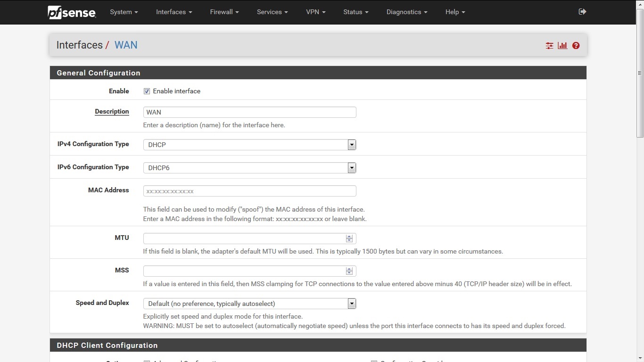
Task: Expand the Speed and Duplex selector
Action: tap(351, 303)
